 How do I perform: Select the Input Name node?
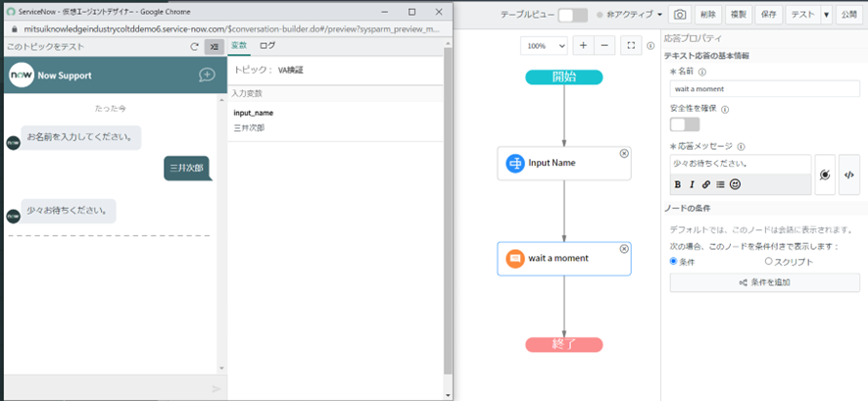pos(564,163)
